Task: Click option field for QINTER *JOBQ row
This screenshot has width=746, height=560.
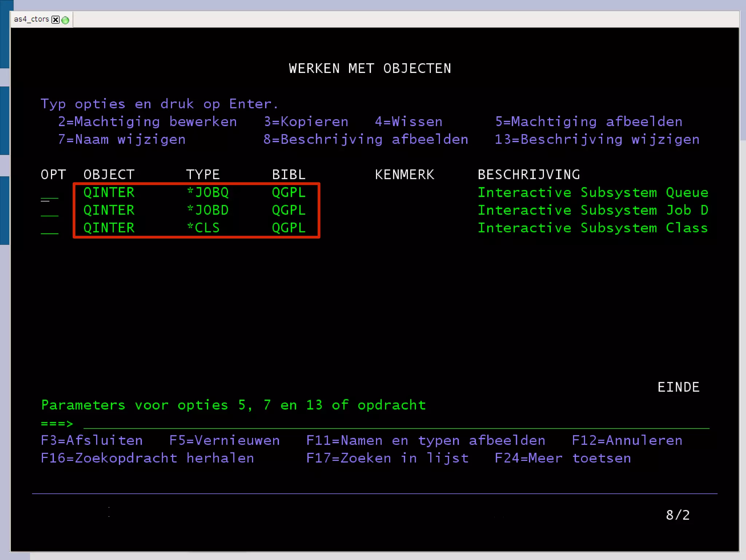Action: click(x=50, y=194)
